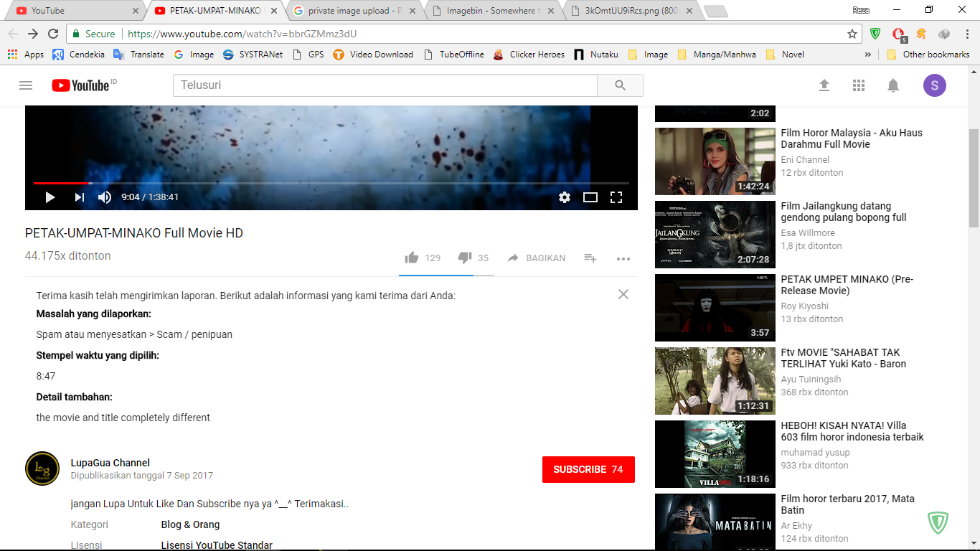The height and width of the screenshot is (551, 980).
Task: Open SYSTRANet bookmark
Action: (x=253, y=55)
